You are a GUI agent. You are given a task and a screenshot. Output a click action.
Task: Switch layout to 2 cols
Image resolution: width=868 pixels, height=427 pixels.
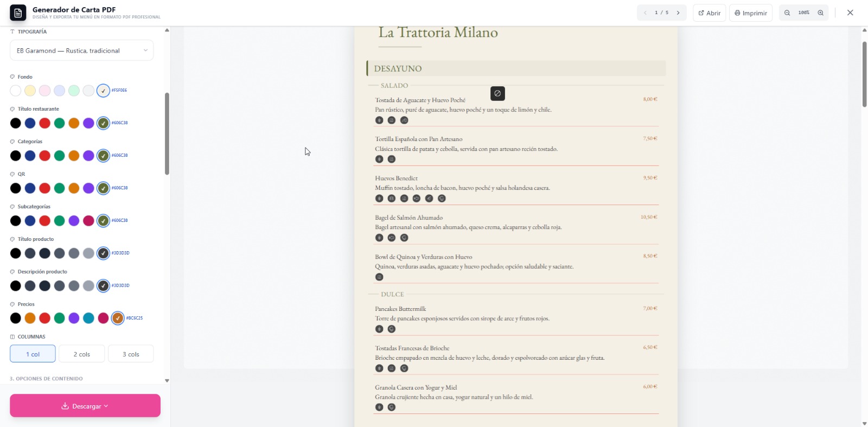[82, 354]
